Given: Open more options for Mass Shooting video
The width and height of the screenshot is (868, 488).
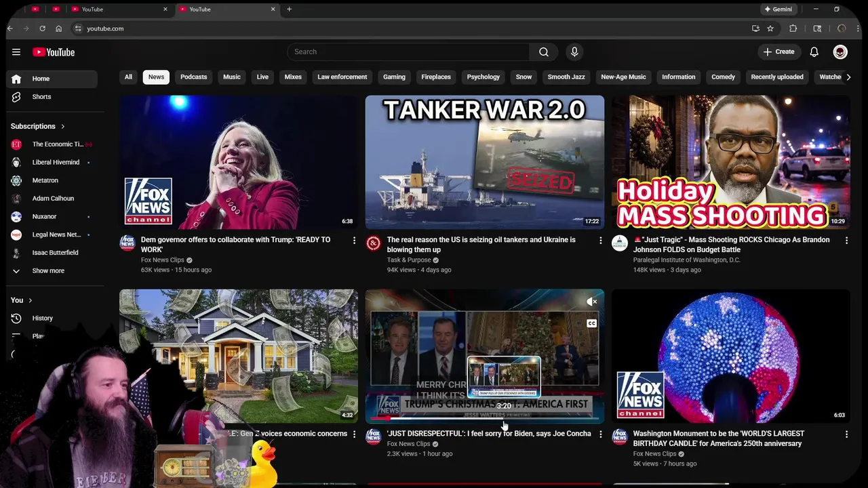Looking at the screenshot, I should tap(846, 241).
